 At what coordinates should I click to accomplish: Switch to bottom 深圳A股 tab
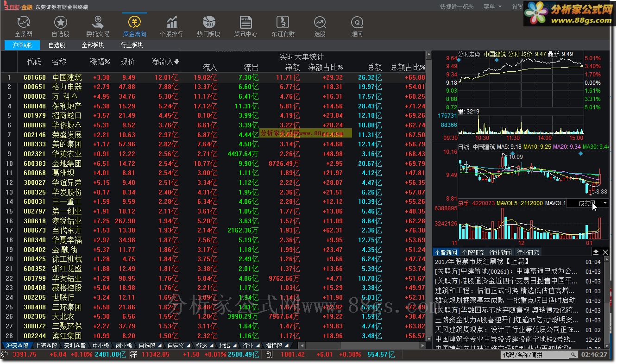75,345
